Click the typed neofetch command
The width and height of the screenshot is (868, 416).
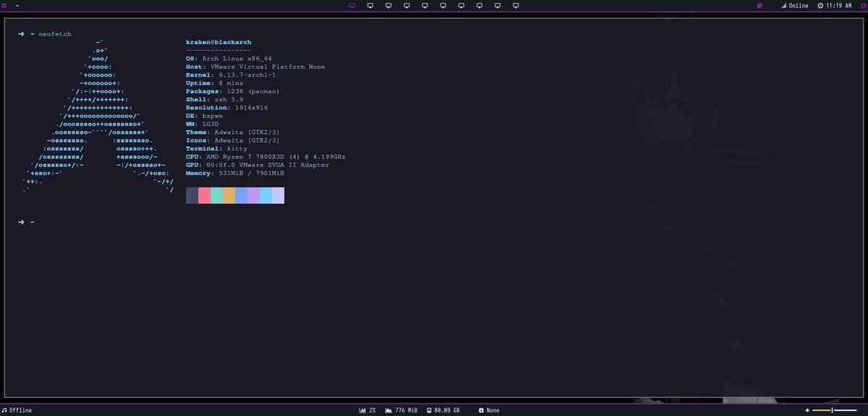pos(55,34)
